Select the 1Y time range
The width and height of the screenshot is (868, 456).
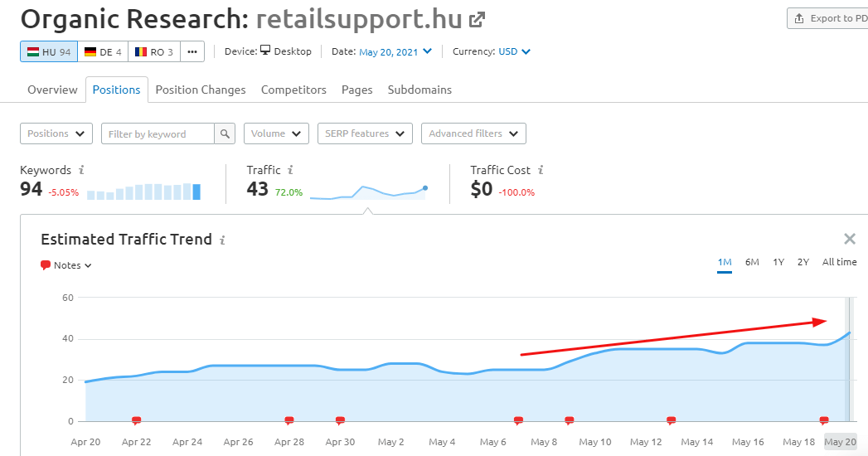pos(778,262)
